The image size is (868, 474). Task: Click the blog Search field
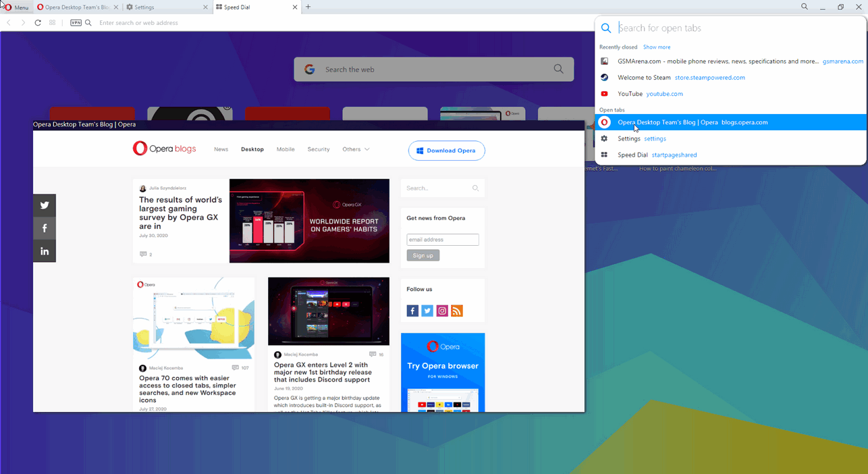pos(443,188)
